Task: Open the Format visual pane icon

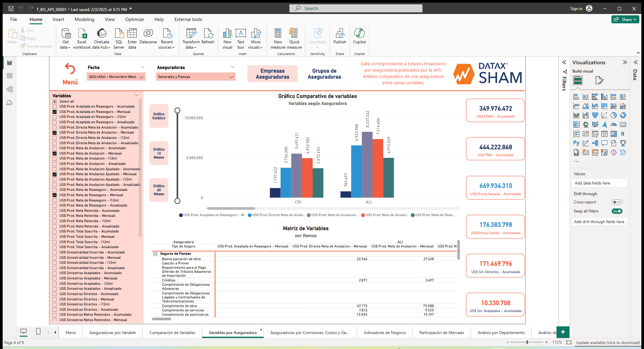Action: [x=599, y=80]
